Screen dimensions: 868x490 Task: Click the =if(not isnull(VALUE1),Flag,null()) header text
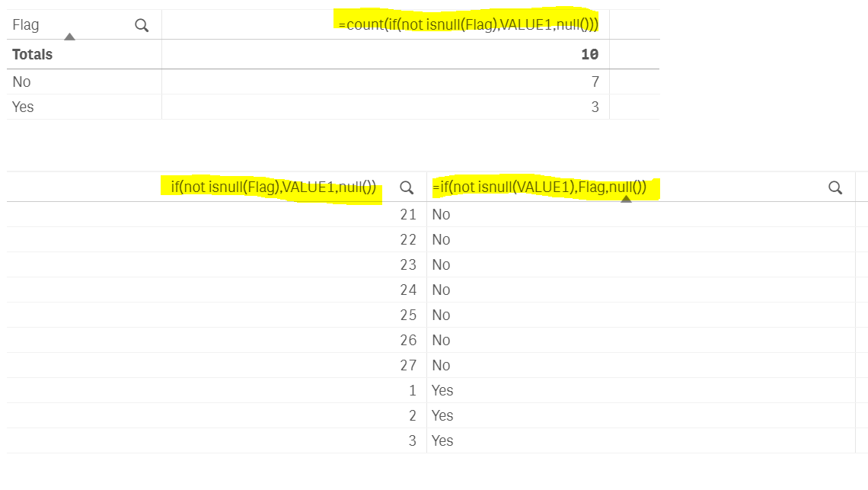pyautogui.click(x=539, y=187)
